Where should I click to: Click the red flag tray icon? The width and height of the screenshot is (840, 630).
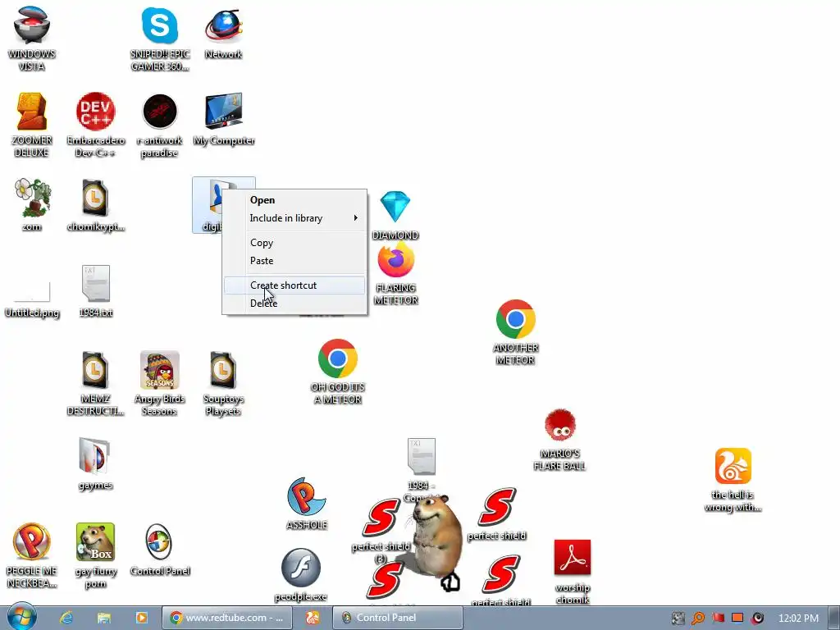coord(718,618)
